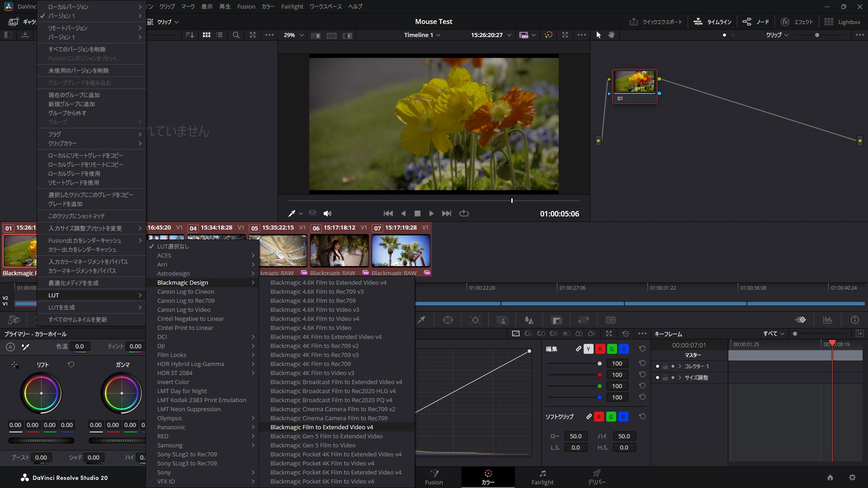
Task: Select Blackmagic Film to Extended Video v4
Action: click(x=321, y=427)
